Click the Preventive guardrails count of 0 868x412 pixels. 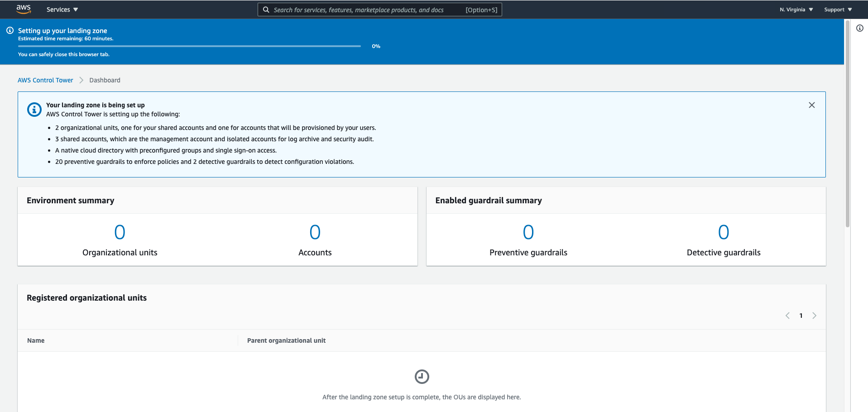coord(528,232)
